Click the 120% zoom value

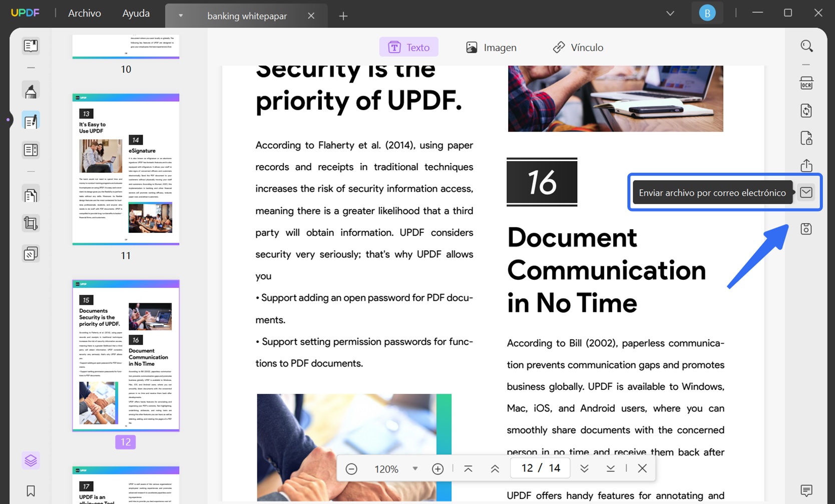click(386, 469)
